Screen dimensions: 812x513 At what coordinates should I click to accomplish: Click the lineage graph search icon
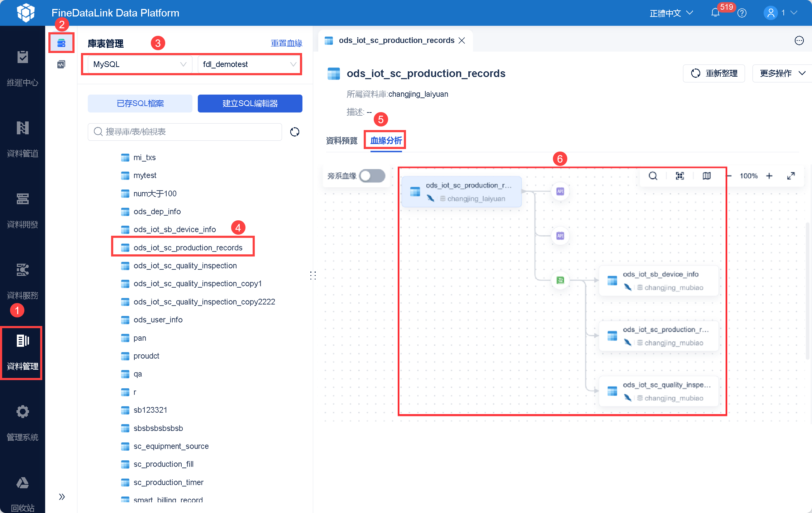(653, 176)
